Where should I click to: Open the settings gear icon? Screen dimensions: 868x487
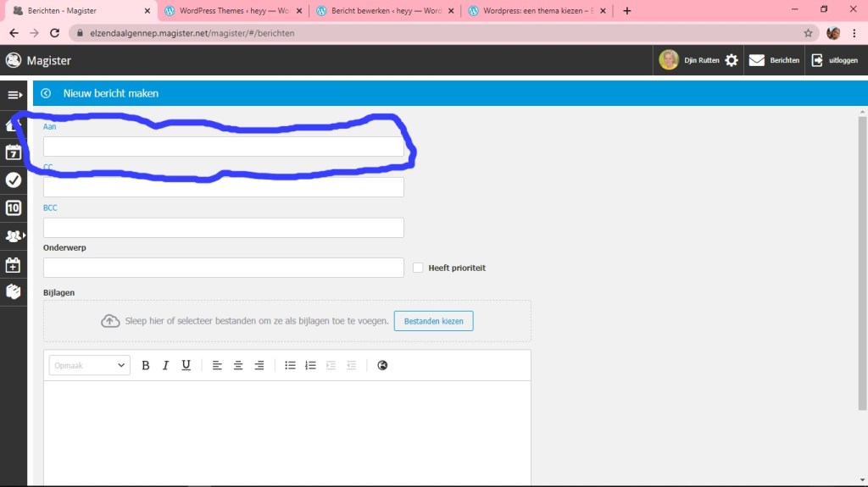coord(732,60)
